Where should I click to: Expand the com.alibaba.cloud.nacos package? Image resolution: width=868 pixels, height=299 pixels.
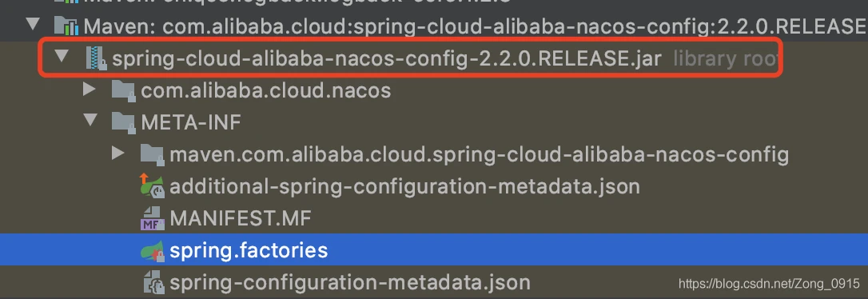(x=90, y=88)
